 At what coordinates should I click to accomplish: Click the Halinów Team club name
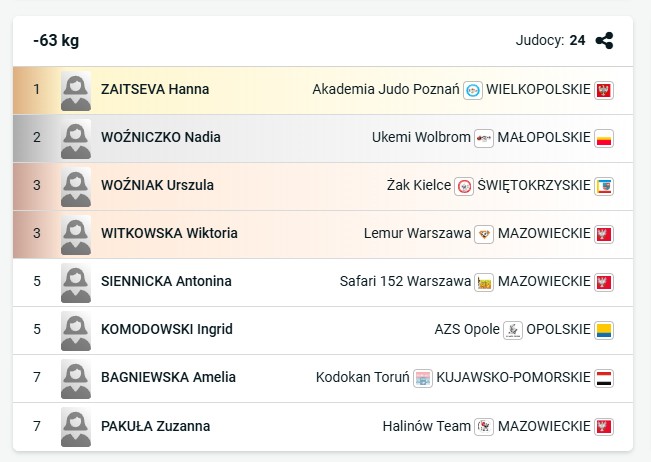[426, 426]
